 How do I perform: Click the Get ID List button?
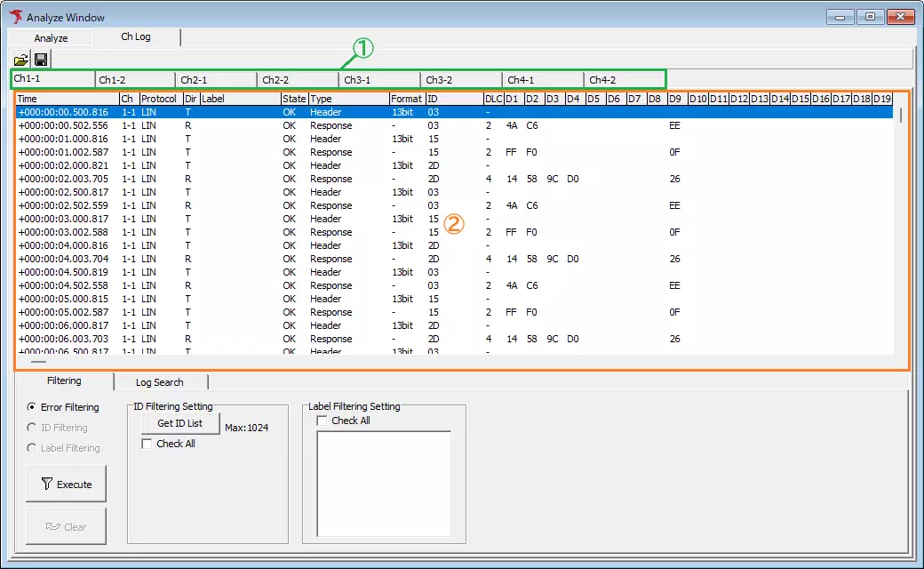[x=179, y=423]
